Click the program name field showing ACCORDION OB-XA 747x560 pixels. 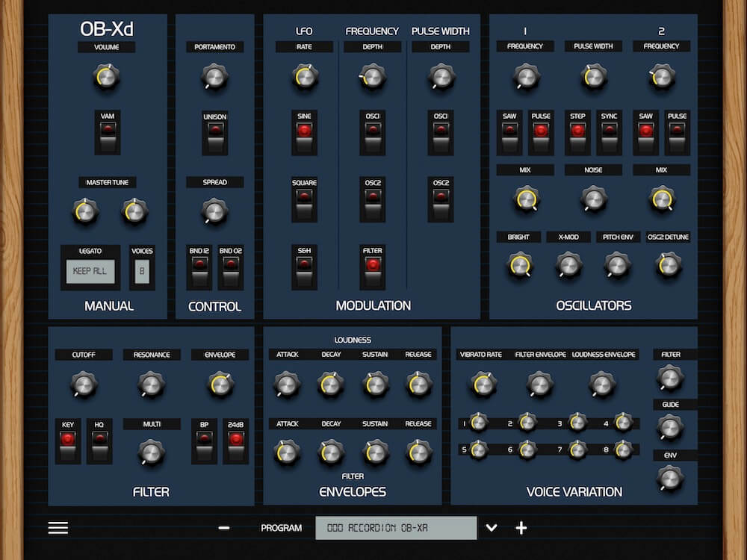[x=396, y=527]
